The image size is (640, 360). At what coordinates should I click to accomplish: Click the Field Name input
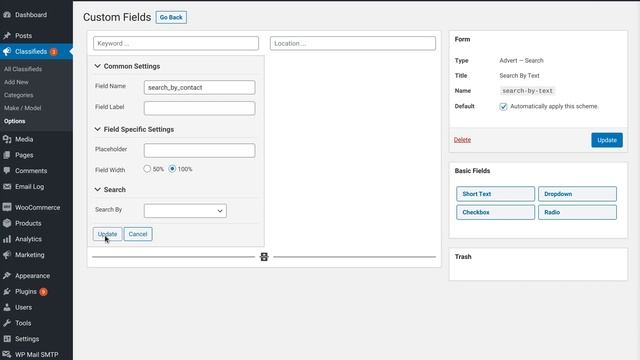(200, 87)
